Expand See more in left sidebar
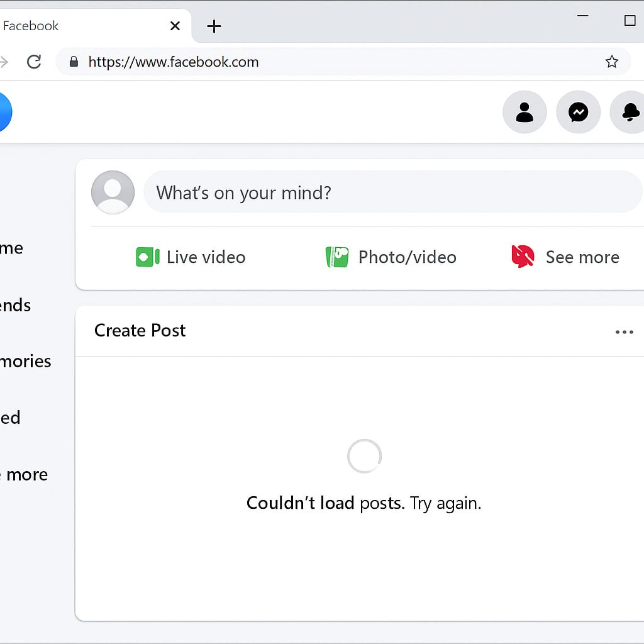644x644 pixels. click(24, 475)
